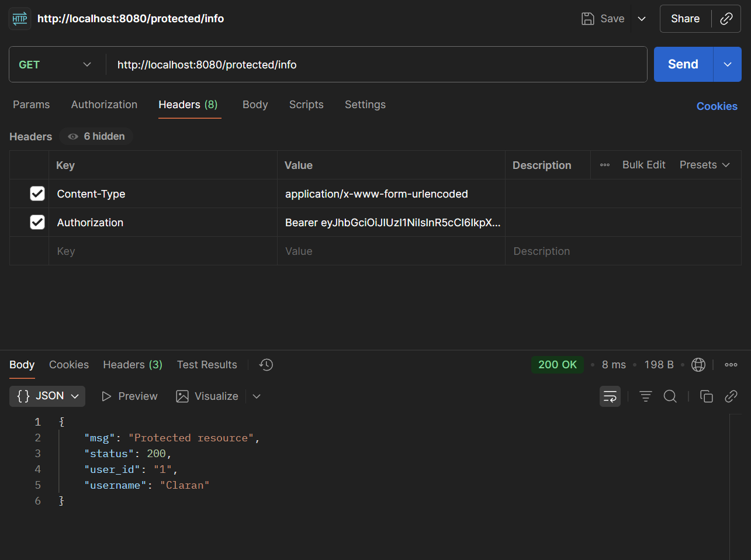Open the GET method dropdown
The height and width of the screenshot is (560, 751).
pyautogui.click(x=56, y=64)
